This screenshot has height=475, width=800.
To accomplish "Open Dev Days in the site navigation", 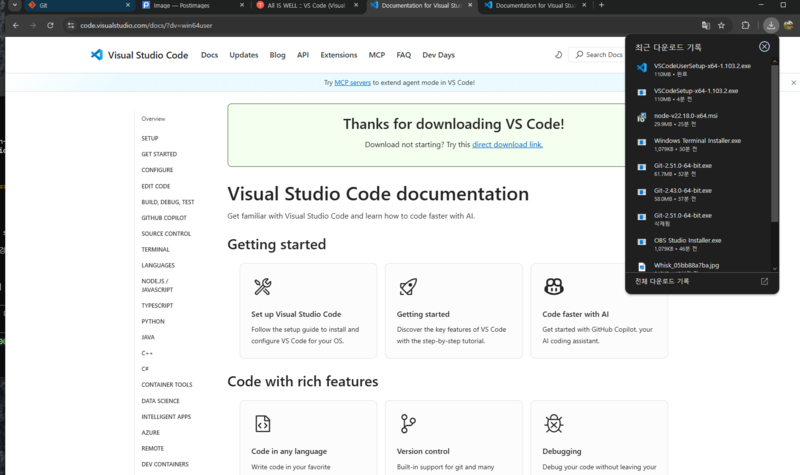I will [438, 55].
